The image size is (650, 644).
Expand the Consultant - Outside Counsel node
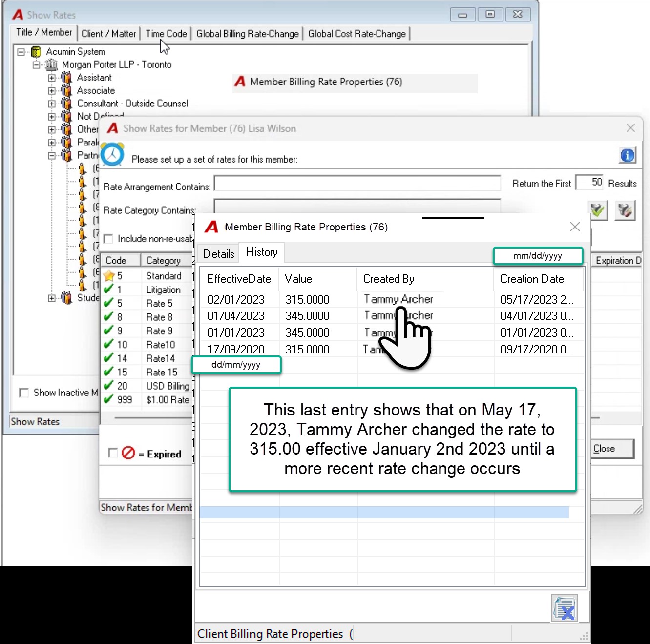(x=52, y=104)
